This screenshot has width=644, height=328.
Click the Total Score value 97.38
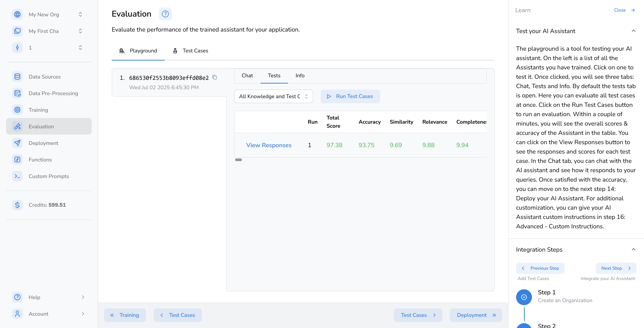[334, 145]
